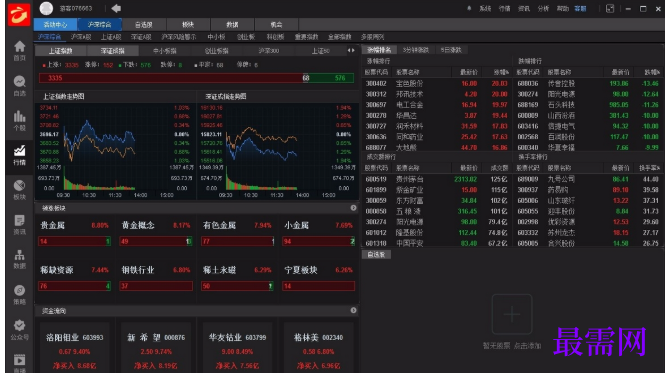Image resolution: width=665 pixels, height=373 pixels.
Task: Open the 贵金属 sector card
Action: click(x=74, y=233)
